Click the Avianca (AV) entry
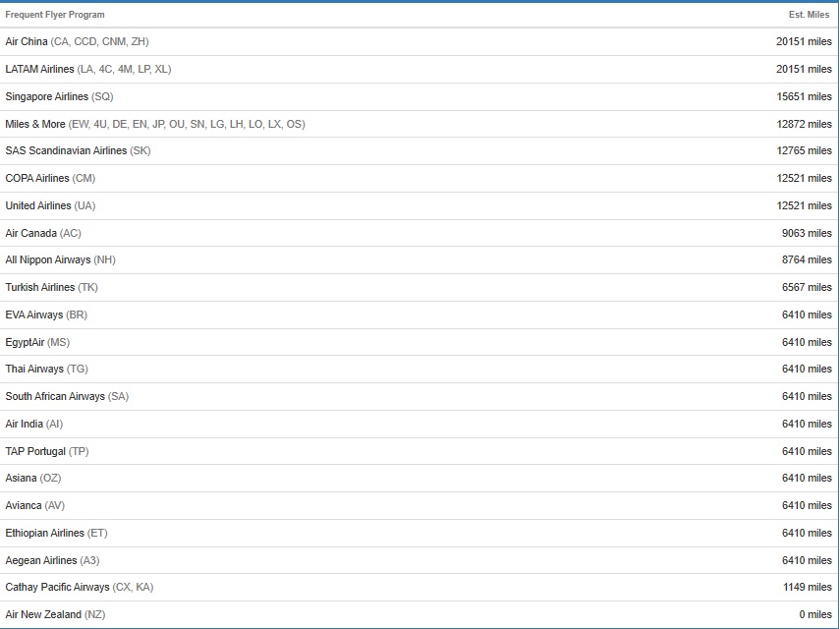 (x=34, y=505)
